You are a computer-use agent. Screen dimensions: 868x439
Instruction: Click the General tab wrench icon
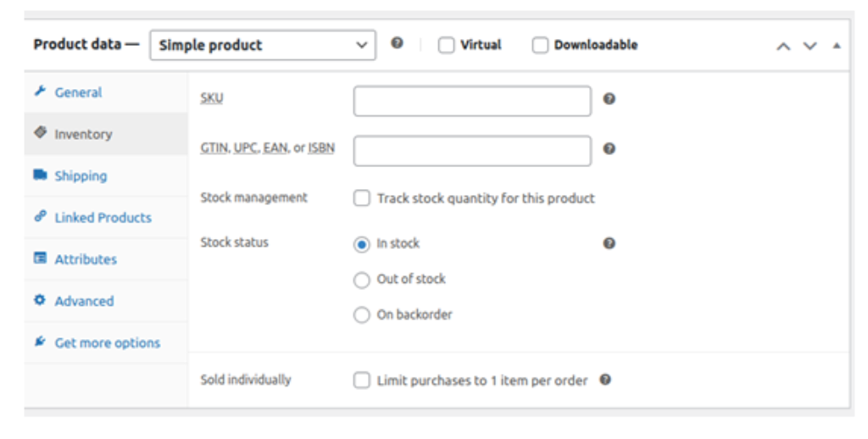tap(40, 91)
